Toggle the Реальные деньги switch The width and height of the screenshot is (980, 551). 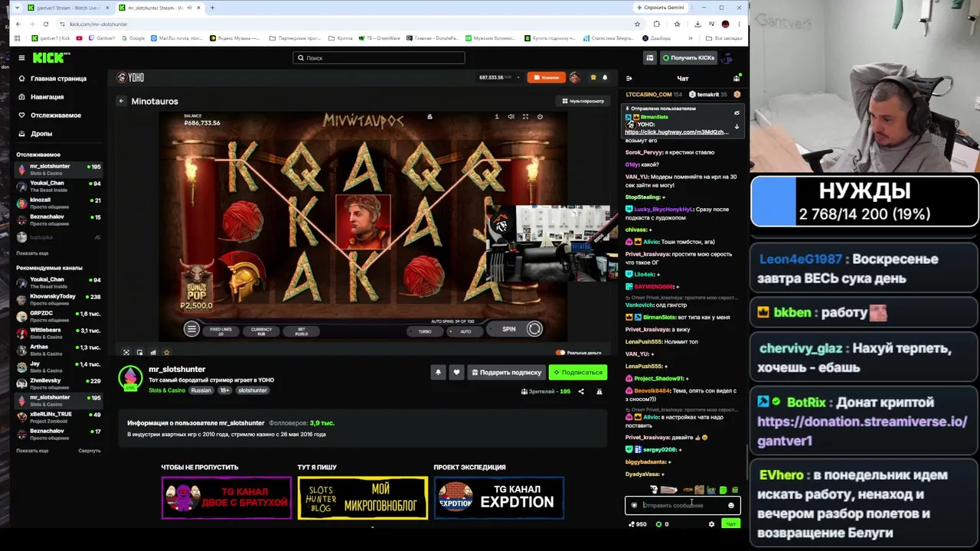click(560, 353)
